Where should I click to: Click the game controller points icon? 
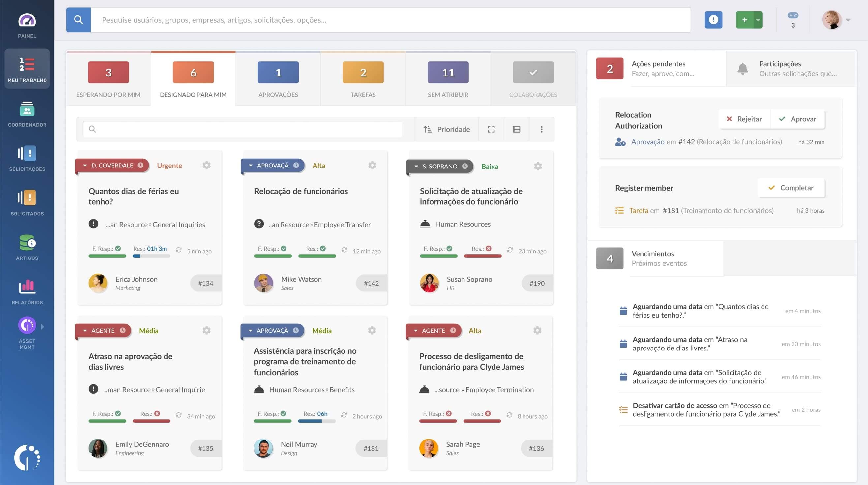[793, 15]
